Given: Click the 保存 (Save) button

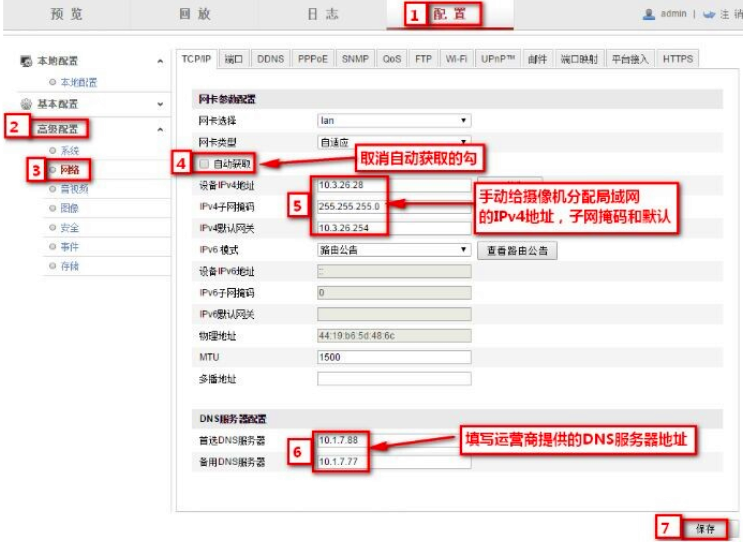Looking at the screenshot, I should [x=705, y=529].
